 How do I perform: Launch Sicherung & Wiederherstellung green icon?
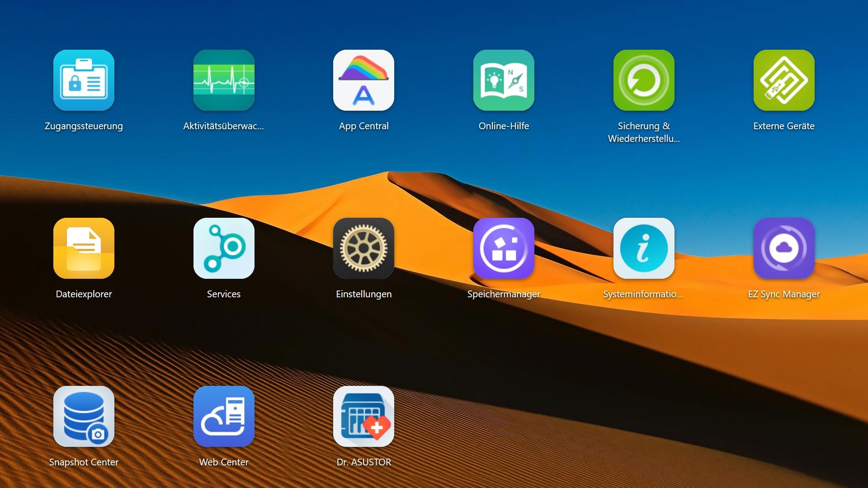pos(644,80)
